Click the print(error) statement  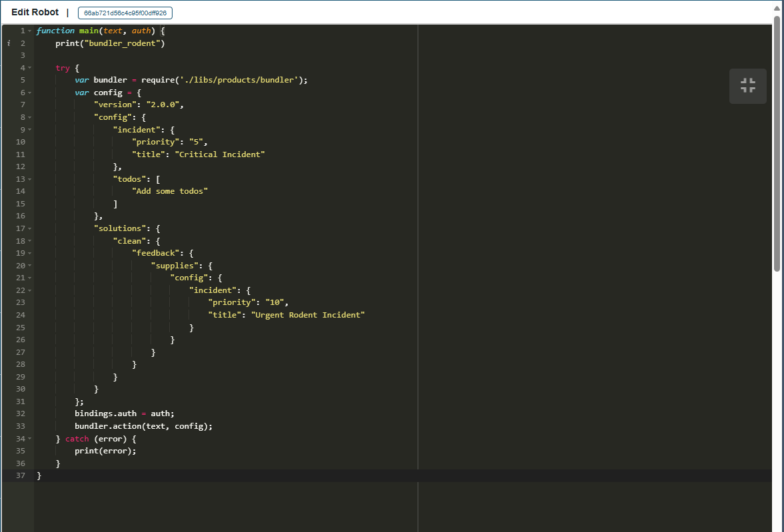(105, 451)
